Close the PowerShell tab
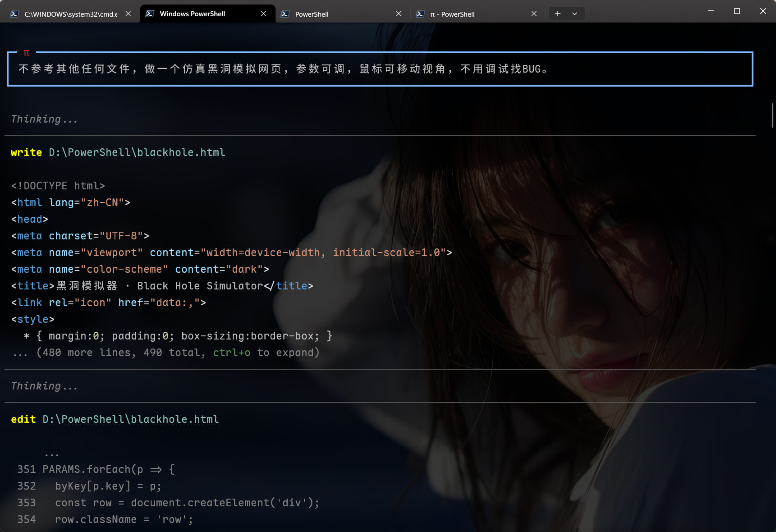The height and width of the screenshot is (532, 776). point(399,14)
